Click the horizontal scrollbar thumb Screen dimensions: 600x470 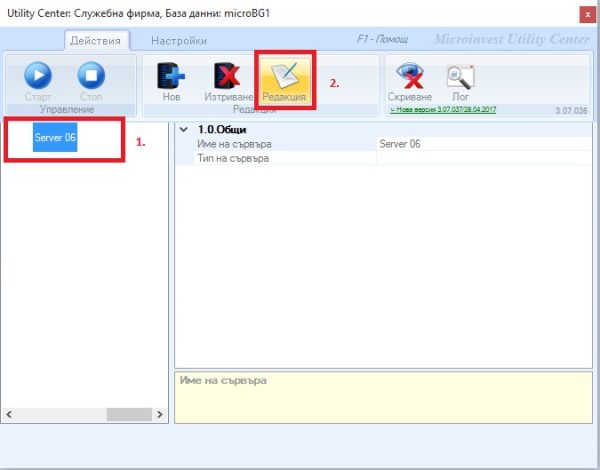(129, 414)
